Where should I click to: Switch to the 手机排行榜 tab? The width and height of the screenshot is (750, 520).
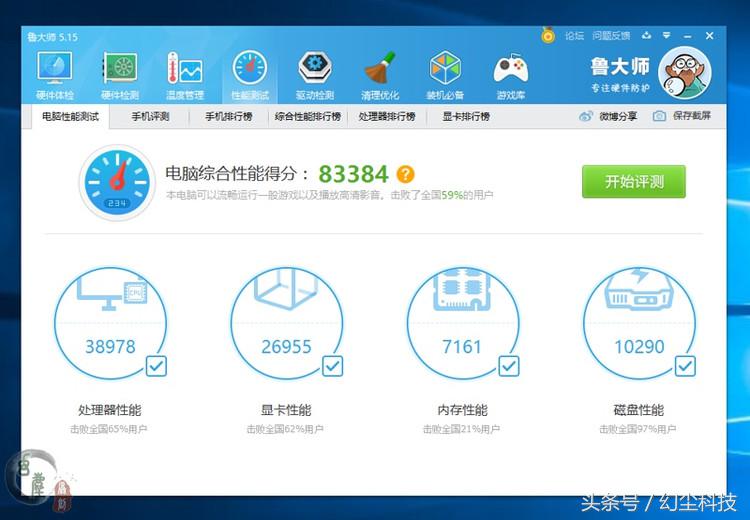point(229,117)
